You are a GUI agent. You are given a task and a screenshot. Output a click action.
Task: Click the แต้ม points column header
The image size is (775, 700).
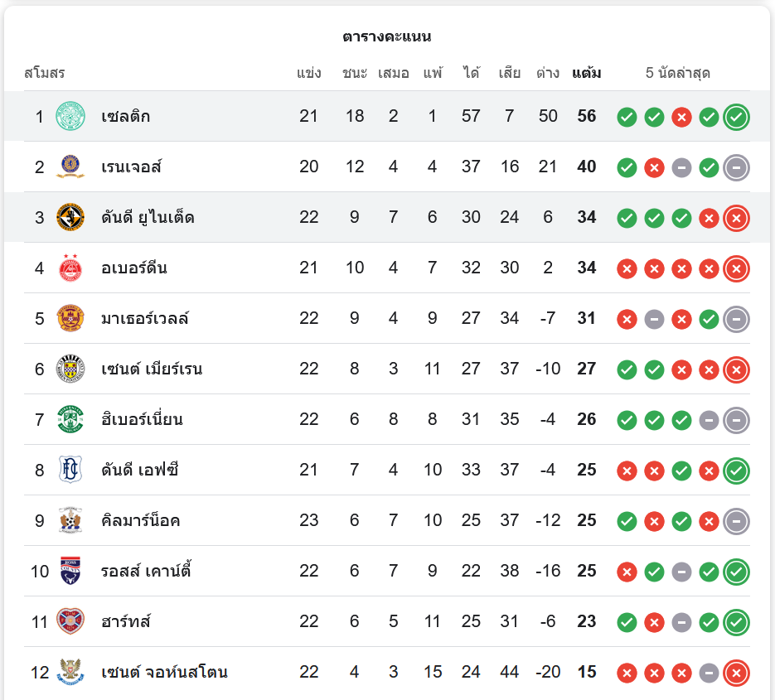587,73
